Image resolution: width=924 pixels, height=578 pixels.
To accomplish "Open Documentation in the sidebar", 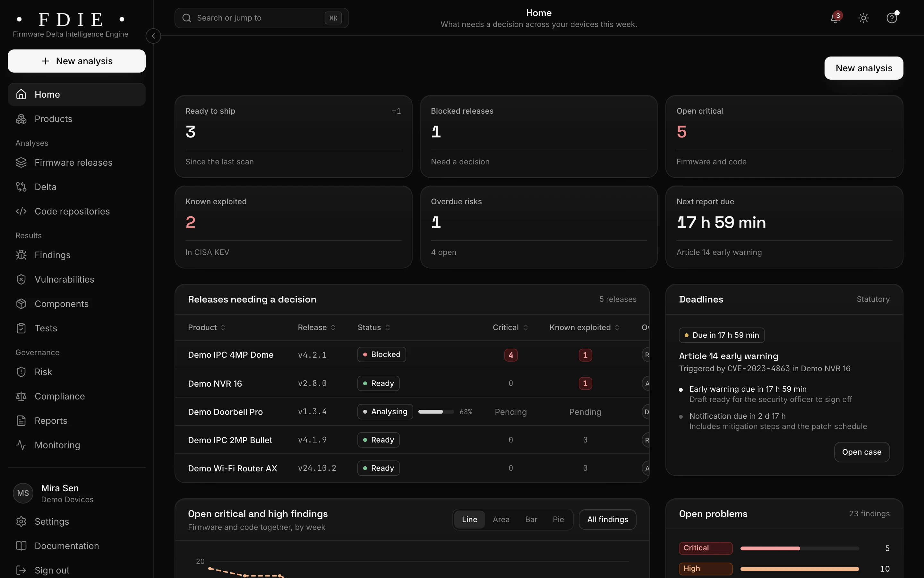I will click(76, 546).
